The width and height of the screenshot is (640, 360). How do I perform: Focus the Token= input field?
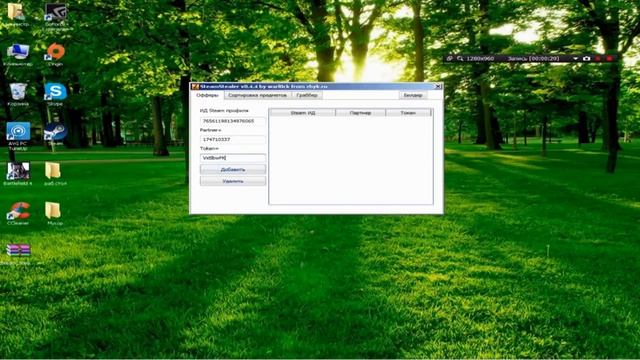click(233, 158)
